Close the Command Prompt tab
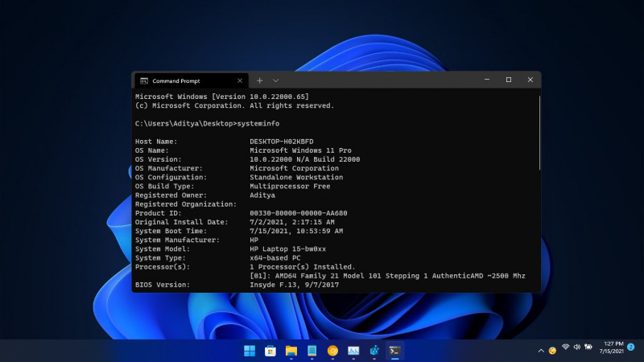The image size is (644, 362). click(240, 81)
